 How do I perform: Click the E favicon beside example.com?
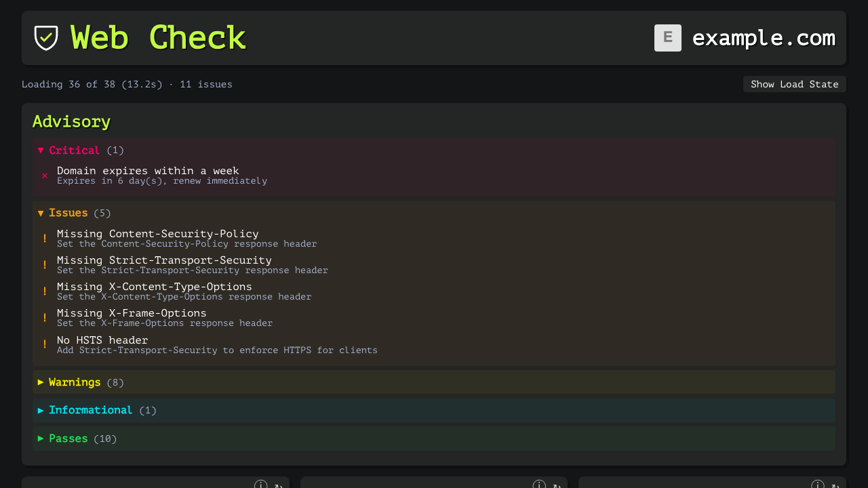pyautogui.click(x=668, y=38)
